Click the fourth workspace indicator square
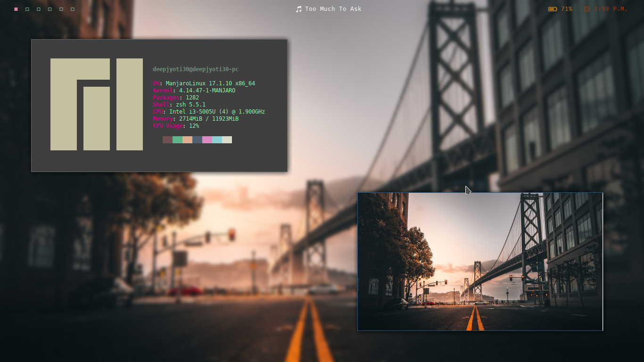 click(x=50, y=8)
